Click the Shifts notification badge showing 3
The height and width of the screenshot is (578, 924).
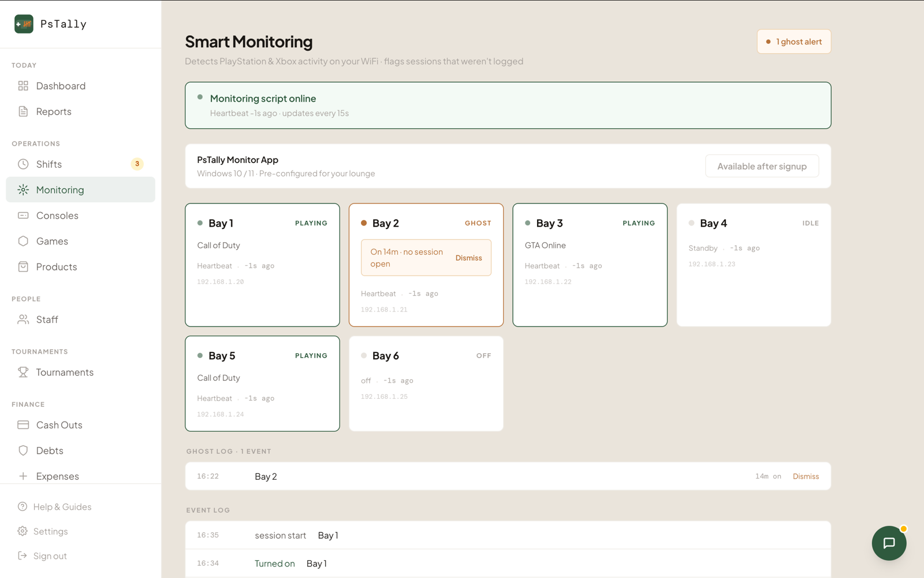pyautogui.click(x=137, y=164)
